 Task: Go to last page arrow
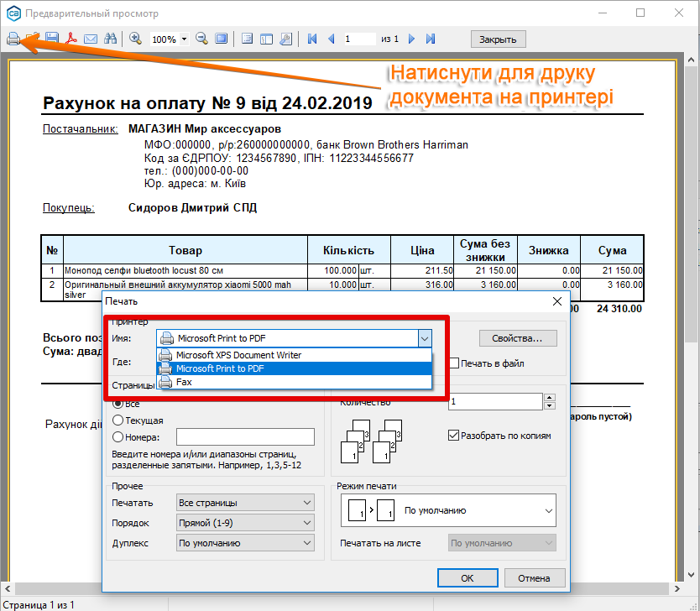pos(431,39)
